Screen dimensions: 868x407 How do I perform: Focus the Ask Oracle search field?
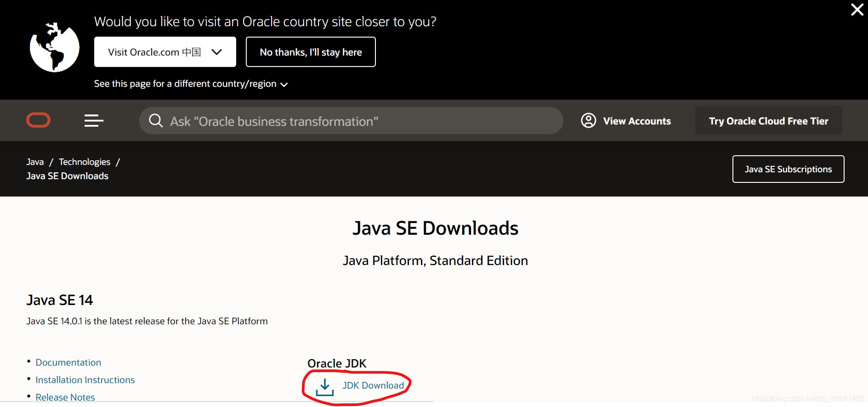(x=351, y=121)
